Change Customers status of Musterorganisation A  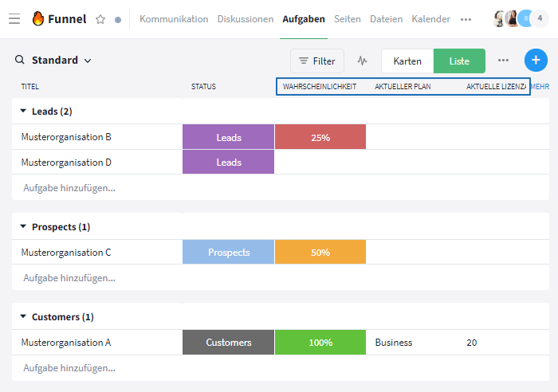tap(229, 342)
